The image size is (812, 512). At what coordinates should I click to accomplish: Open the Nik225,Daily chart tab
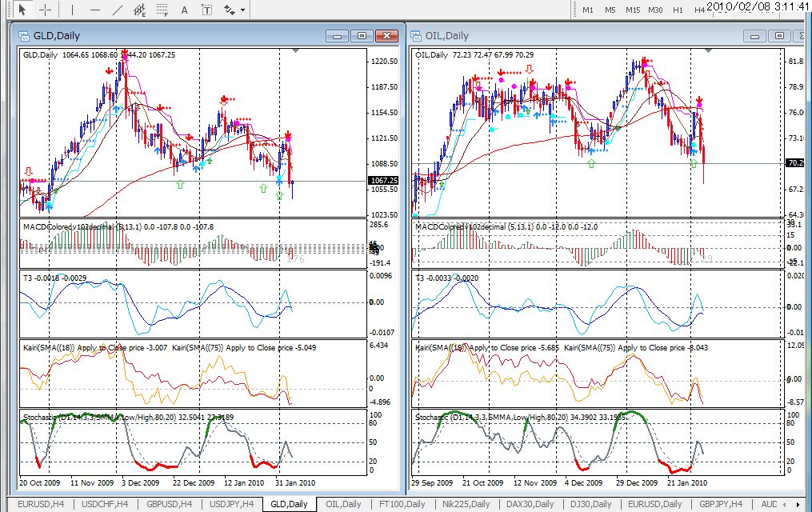tap(466, 504)
